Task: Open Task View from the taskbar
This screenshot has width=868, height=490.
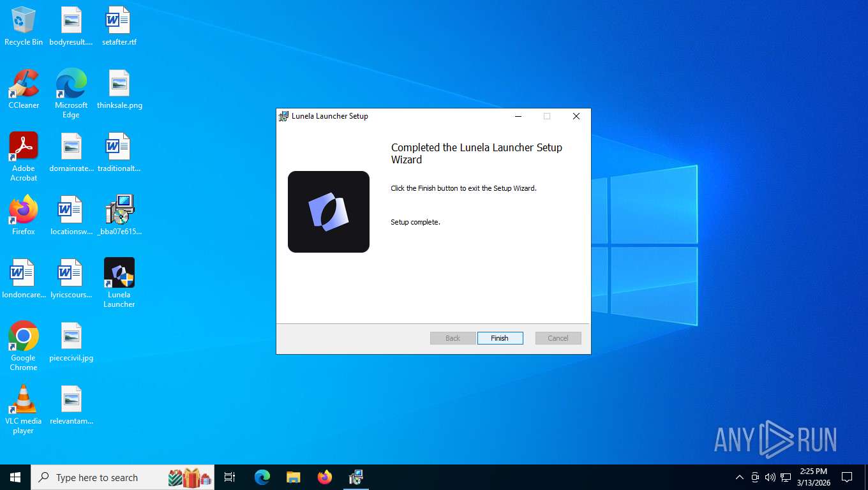Action: click(x=230, y=477)
